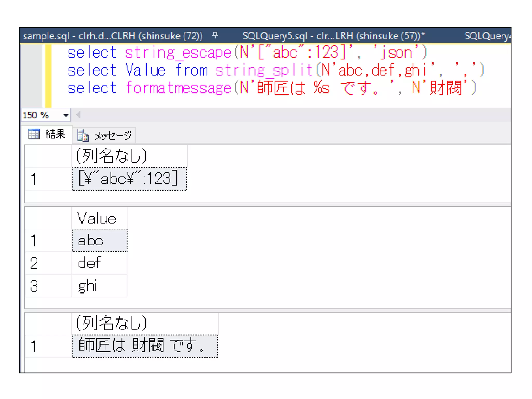Select the 結果 results tab
This screenshot has height=399, width=532.
(55, 134)
